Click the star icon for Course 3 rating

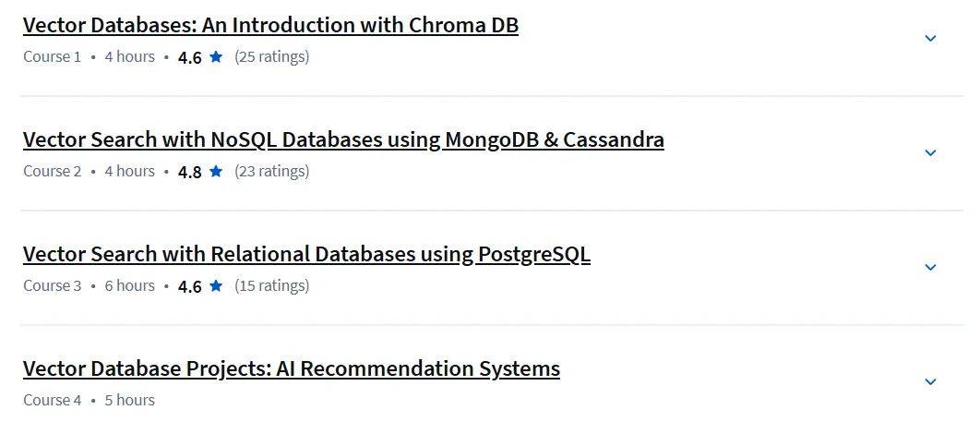[216, 285]
